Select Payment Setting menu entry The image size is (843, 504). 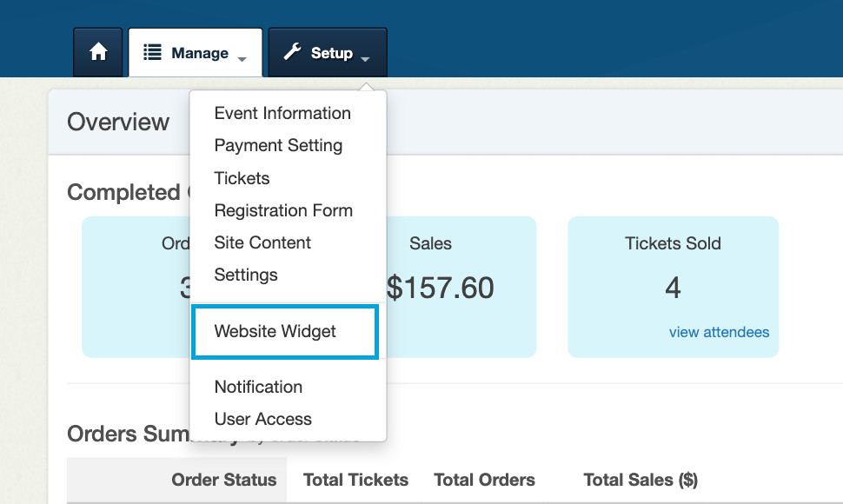click(x=278, y=146)
